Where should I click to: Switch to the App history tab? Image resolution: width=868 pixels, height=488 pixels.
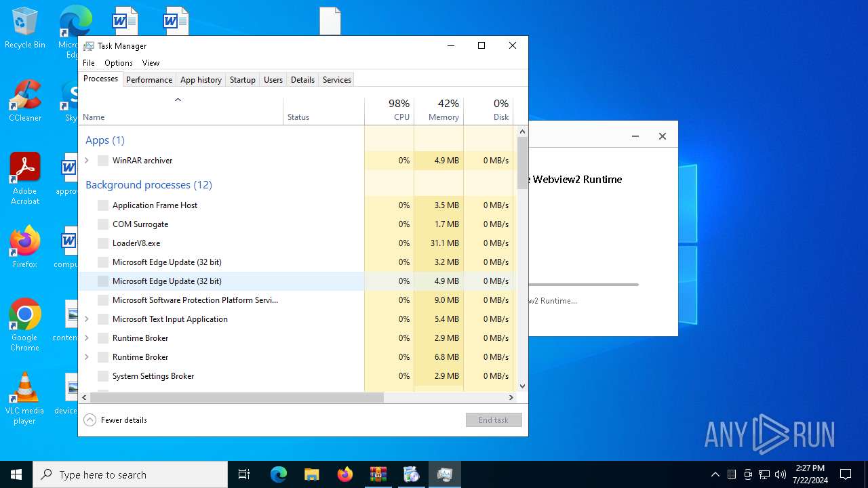(x=201, y=80)
